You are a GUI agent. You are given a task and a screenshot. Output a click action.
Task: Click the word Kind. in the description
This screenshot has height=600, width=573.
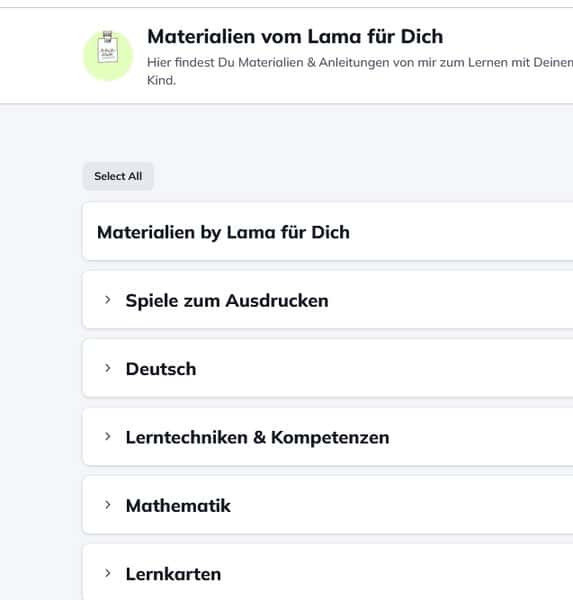(x=162, y=80)
